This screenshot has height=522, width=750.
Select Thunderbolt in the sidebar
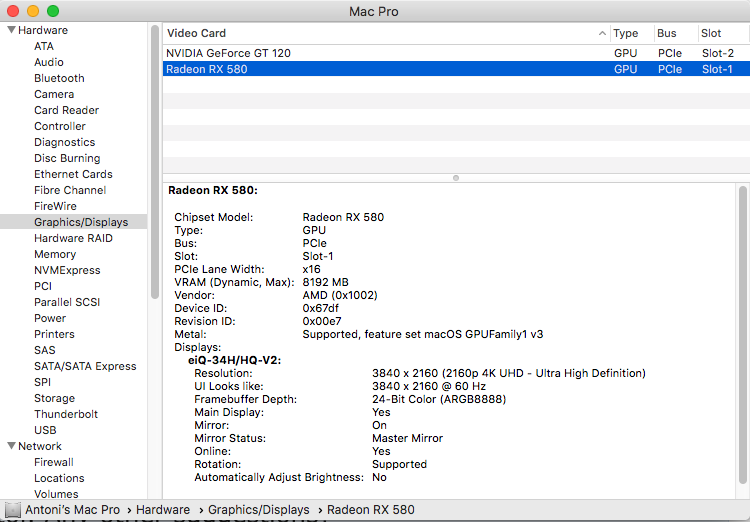pyautogui.click(x=66, y=414)
